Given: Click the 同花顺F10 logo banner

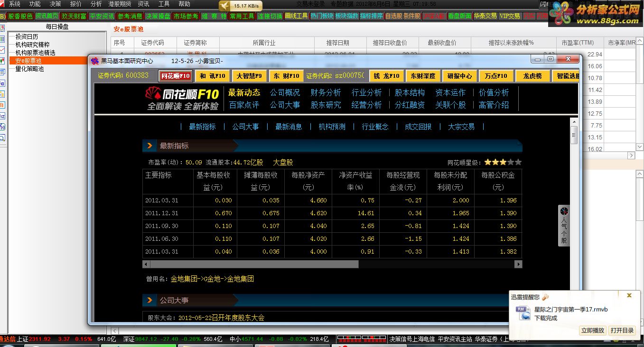Looking at the screenshot, I should coord(182,99).
